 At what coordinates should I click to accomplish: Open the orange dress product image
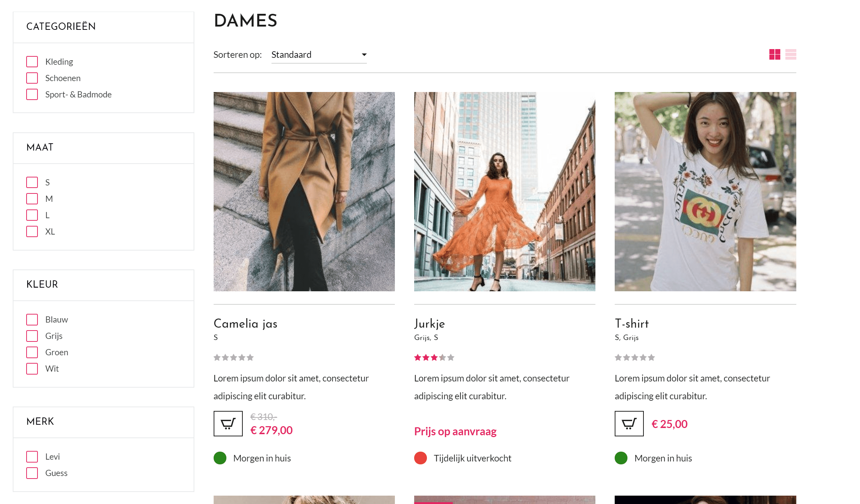click(504, 192)
